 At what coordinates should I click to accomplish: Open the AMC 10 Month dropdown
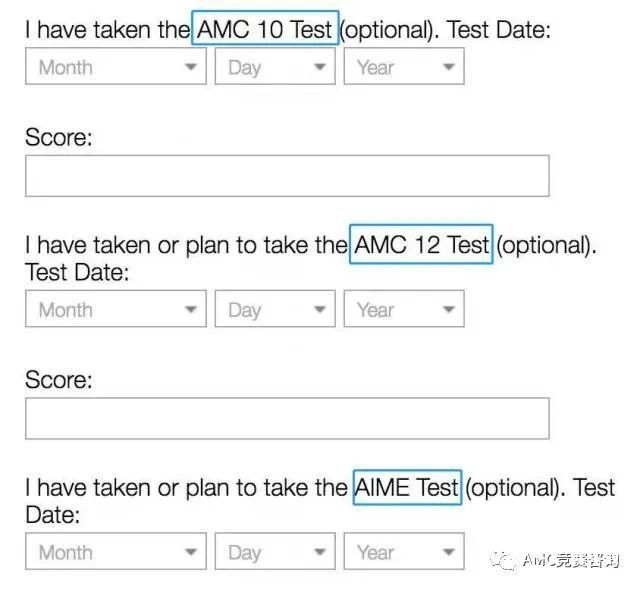(116, 66)
